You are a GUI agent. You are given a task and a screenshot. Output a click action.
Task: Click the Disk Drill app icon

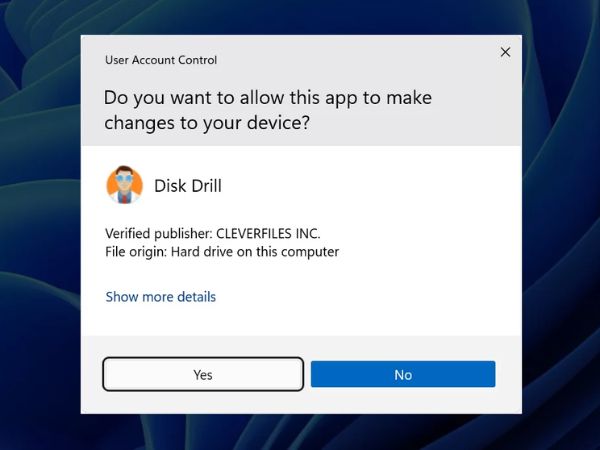click(124, 185)
